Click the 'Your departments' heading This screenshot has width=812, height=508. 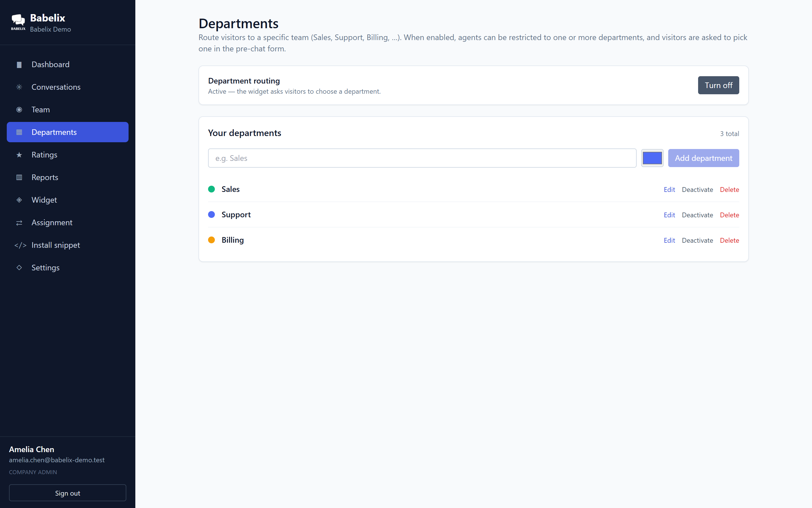(x=245, y=133)
